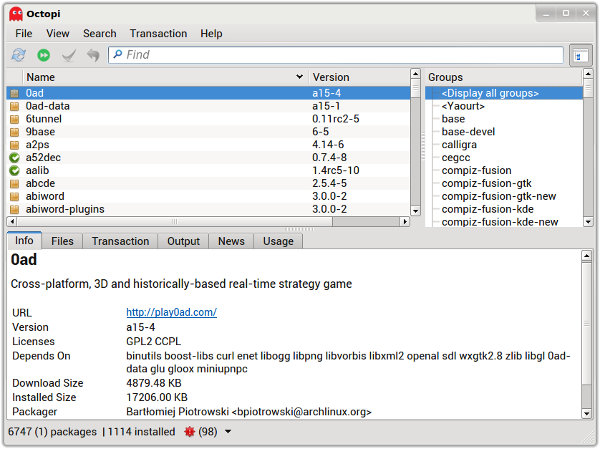Select the <Yaourt> group
This screenshot has width=600, height=449.
click(x=463, y=106)
